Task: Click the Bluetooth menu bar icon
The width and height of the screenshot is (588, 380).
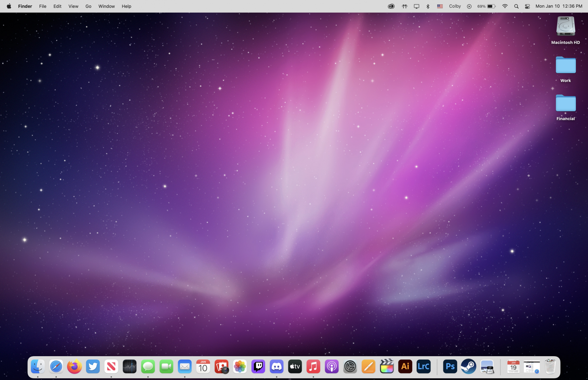Action: (428, 6)
